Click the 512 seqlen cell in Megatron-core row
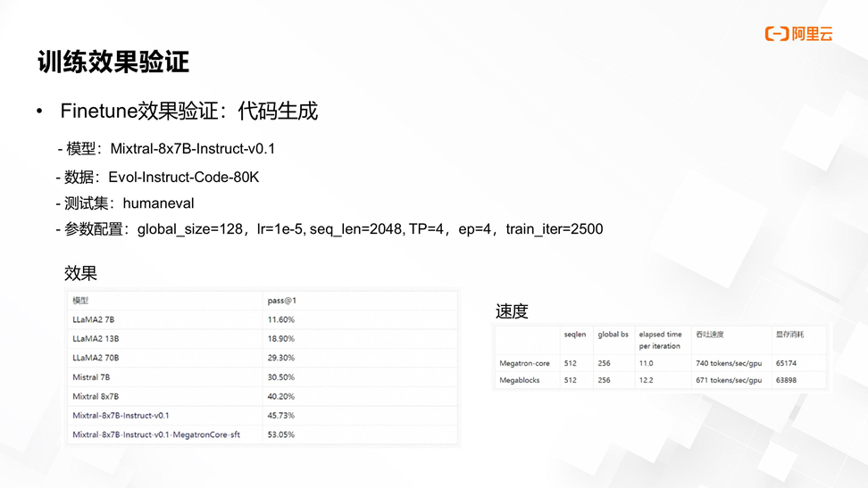This screenshot has width=868, height=488. pos(570,363)
